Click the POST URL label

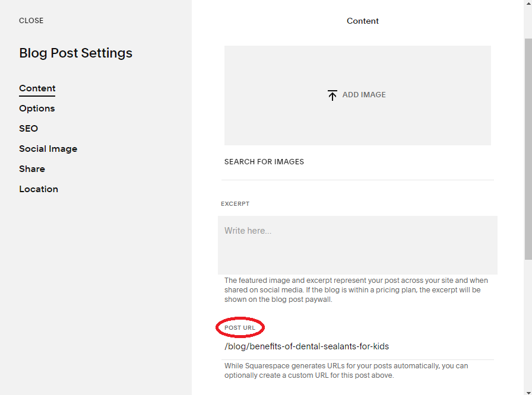239,327
